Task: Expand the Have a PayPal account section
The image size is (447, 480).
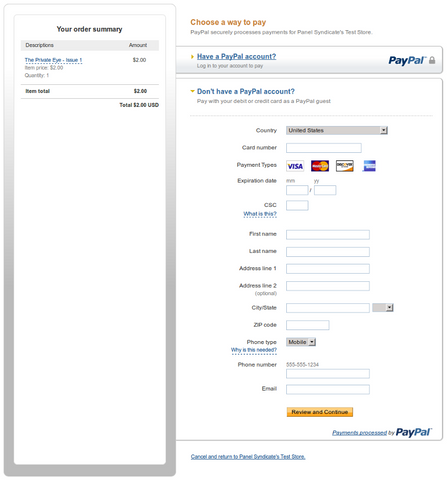Action: click(236, 56)
